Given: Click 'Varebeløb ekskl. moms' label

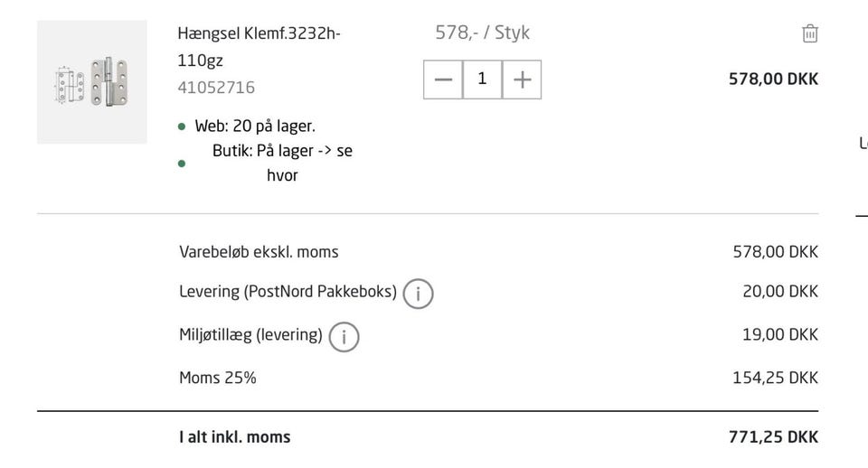Looking at the screenshot, I should 259,252.
